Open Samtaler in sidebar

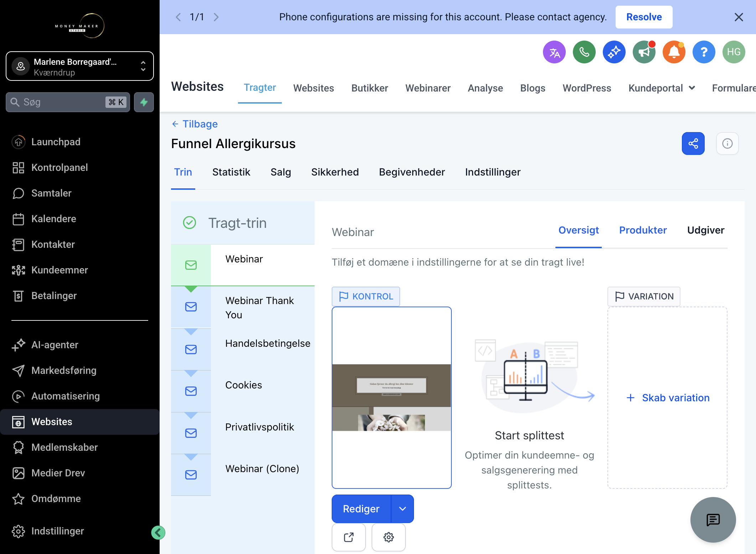(80, 193)
